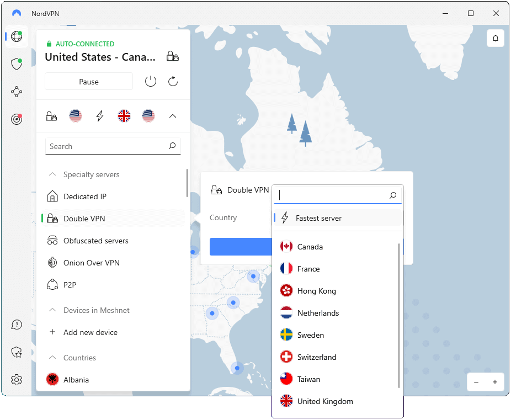Choose United Kingdom from the country dropdown
Image resolution: width=511 pixels, height=420 pixels.
(338, 401)
